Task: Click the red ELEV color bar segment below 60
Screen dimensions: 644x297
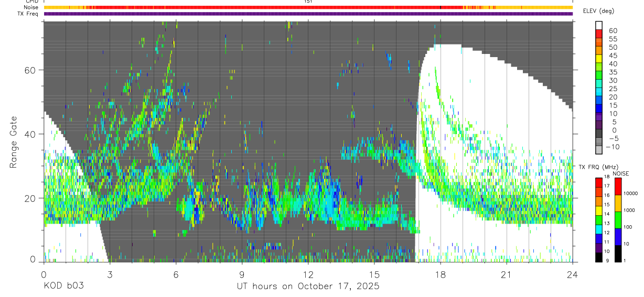Action: tap(599, 35)
